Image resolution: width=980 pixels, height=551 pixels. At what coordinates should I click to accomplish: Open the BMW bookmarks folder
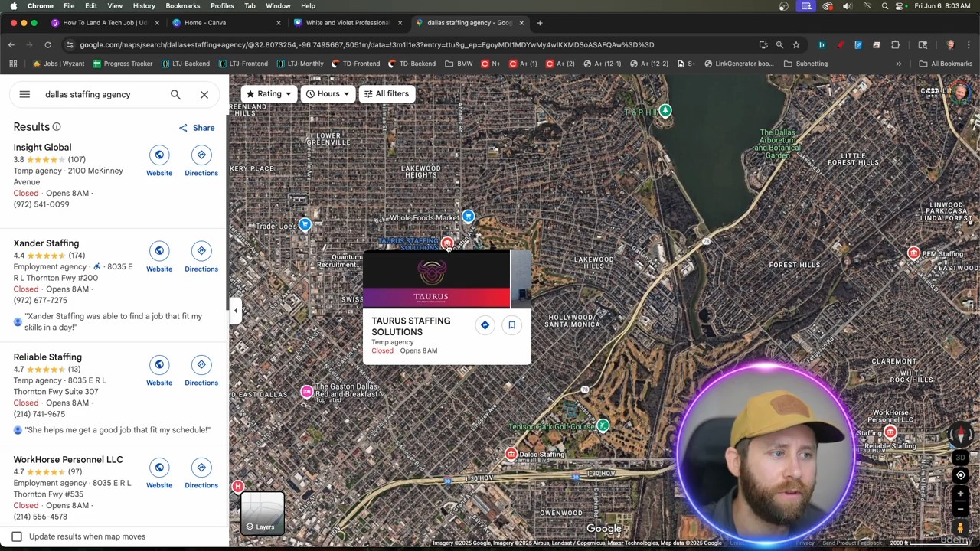[459, 64]
